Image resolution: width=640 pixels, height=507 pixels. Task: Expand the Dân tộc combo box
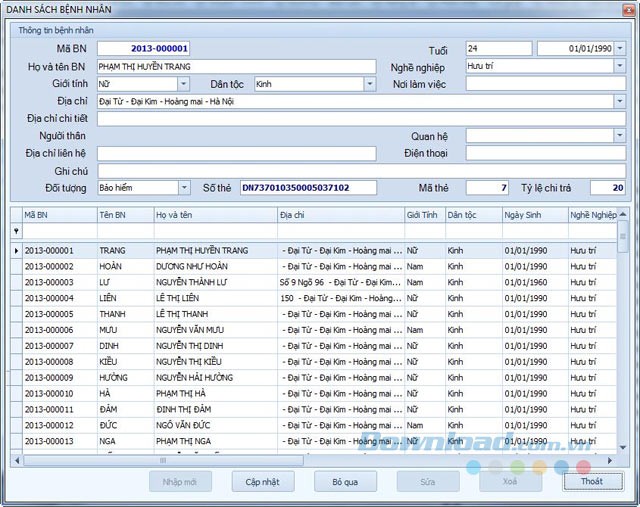click(370, 84)
